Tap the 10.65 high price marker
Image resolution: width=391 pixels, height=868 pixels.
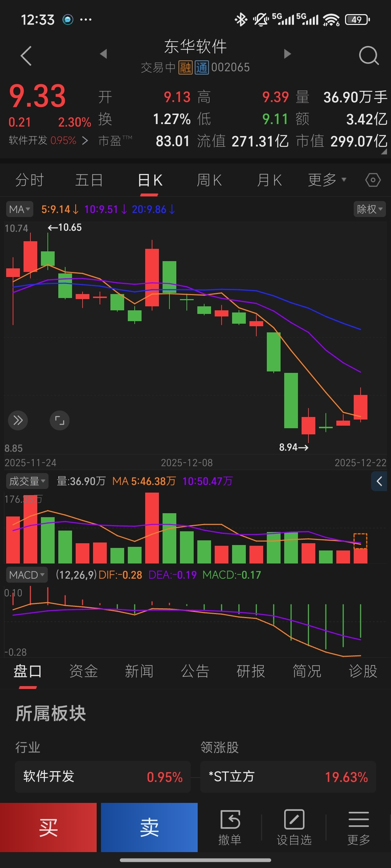65,227
